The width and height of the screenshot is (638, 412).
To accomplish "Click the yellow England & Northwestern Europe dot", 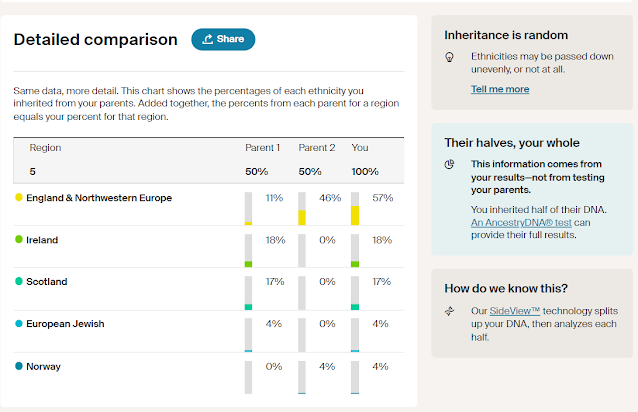I will [x=19, y=198].
